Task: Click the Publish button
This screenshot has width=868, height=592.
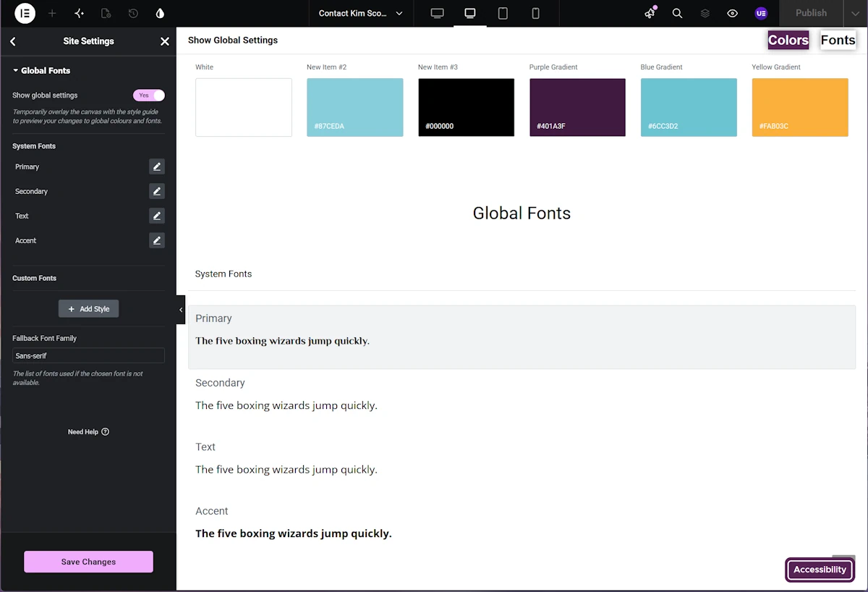Action: click(x=811, y=13)
